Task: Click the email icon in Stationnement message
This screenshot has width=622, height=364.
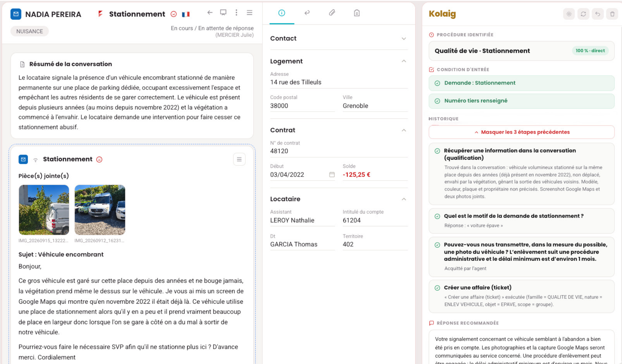Action: click(x=23, y=159)
